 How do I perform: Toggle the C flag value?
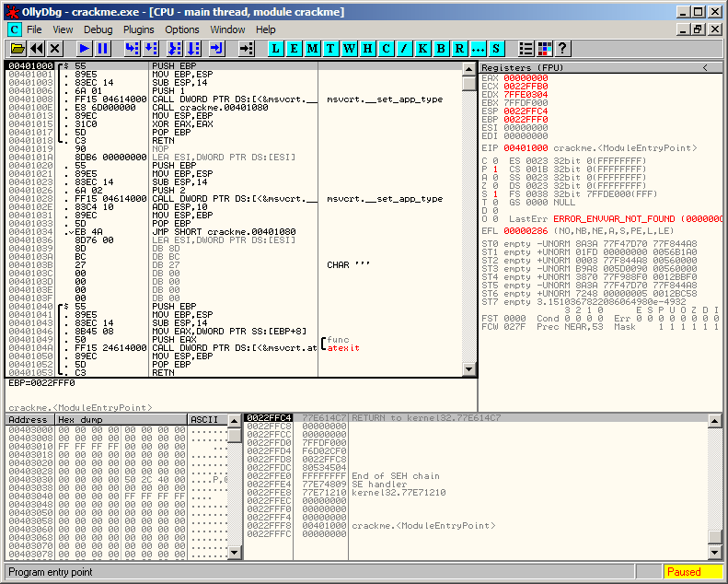(x=495, y=161)
